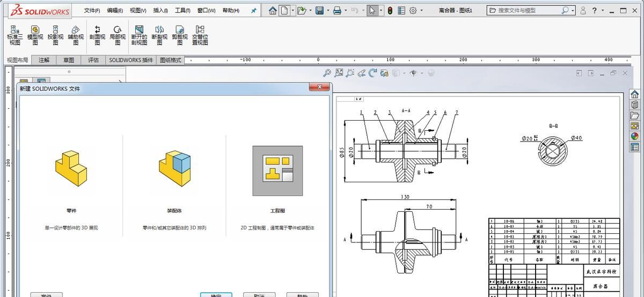Image resolution: width=644 pixels, height=297 pixels.
Task: Click the Print icon
Action: (337, 10)
